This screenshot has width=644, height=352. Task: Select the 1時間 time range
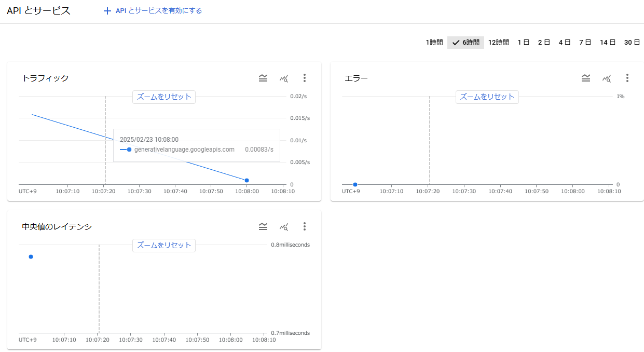tap(434, 43)
